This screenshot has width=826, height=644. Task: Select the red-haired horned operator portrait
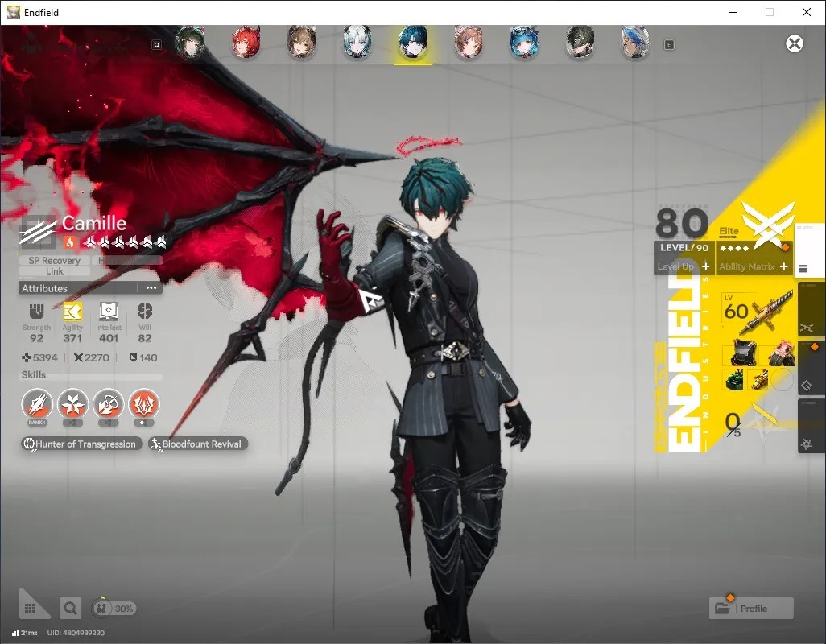(246, 42)
